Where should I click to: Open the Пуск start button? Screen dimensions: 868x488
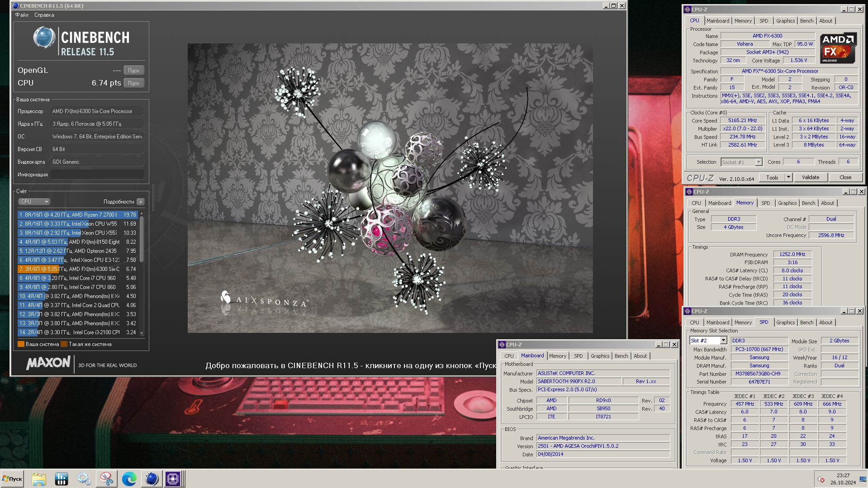pyautogui.click(x=13, y=479)
